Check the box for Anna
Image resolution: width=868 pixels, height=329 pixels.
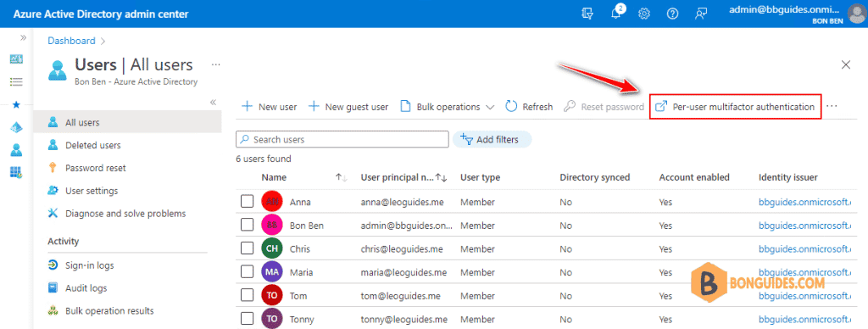click(247, 202)
